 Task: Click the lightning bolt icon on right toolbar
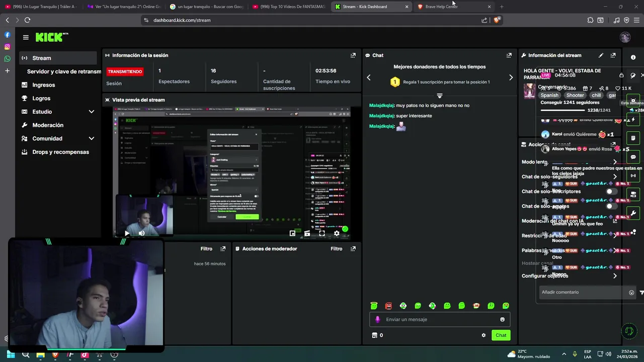coord(633,120)
